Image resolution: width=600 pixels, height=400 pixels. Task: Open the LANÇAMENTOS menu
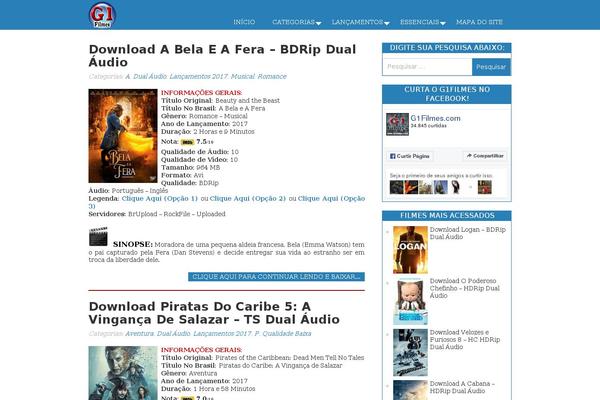(x=357, y=22)
